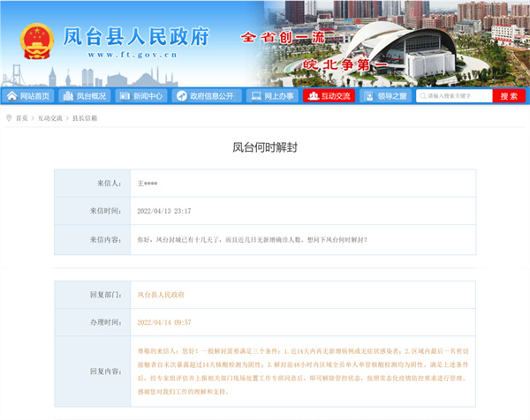Click the 凤台县人民政府 site title
This screenshot has width=530, height=420.
coord(136,37)
